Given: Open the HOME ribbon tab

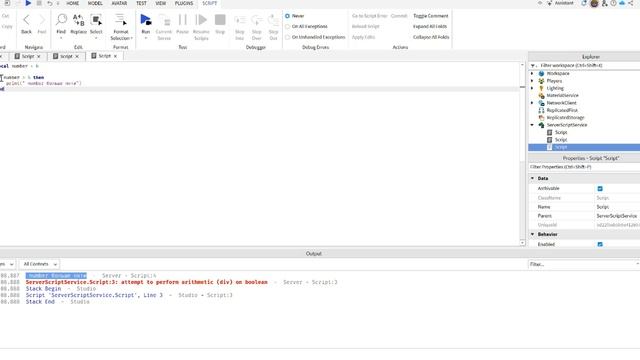Looking at the screenshot, I should click(73, 3).
